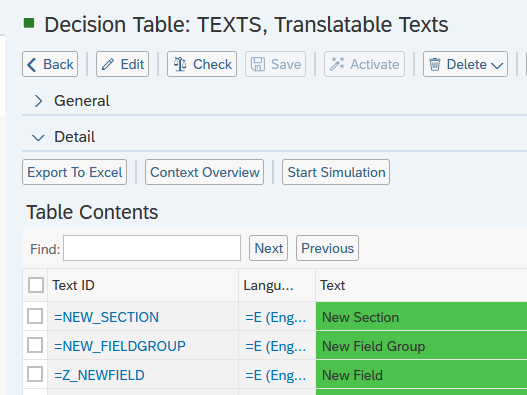Select the =Z_NEWFIELD row checkbox
This screenshot has height=395, width=527.
pyautogui.click(x=35, y=374)
